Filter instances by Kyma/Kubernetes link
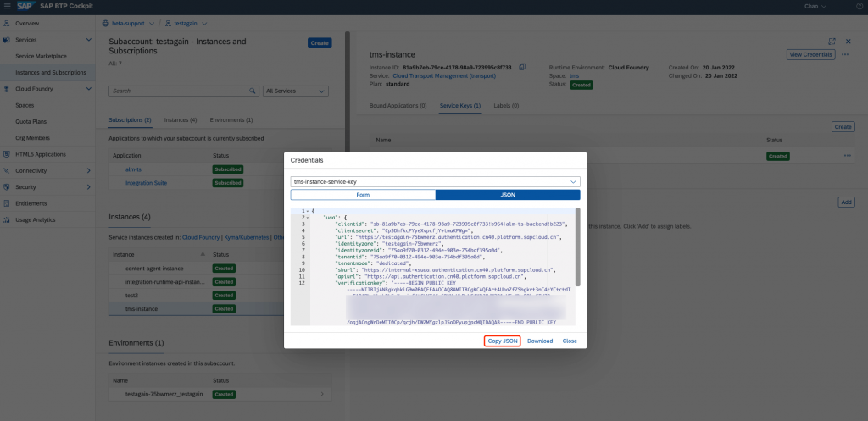This screenshot has width=868, height=421. point(247,237)
